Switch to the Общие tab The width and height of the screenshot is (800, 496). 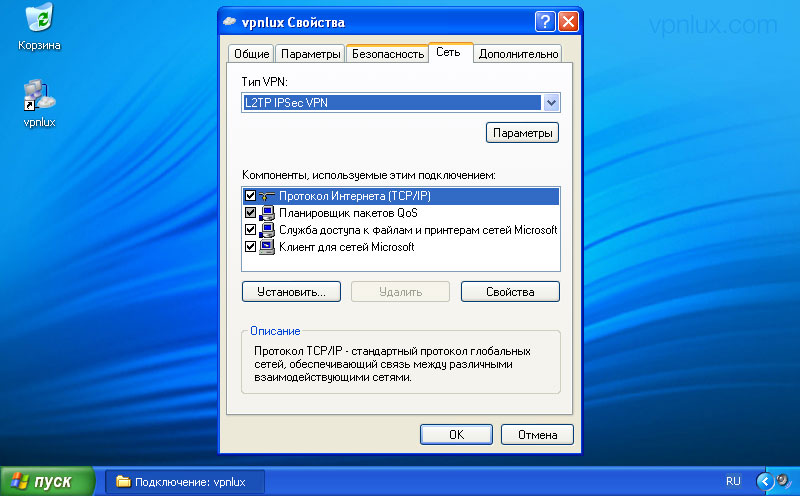coord(251,54)
